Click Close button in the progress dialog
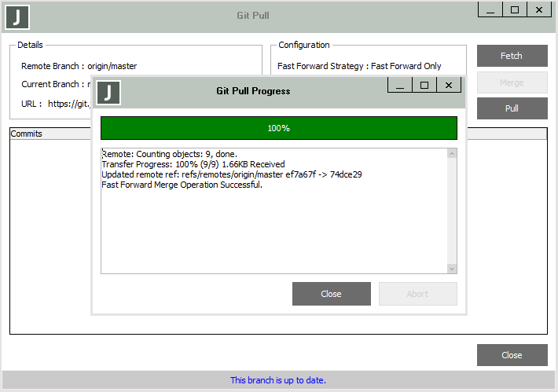Image resolution: width=558 pixels, height=392 pixels. 331,294
